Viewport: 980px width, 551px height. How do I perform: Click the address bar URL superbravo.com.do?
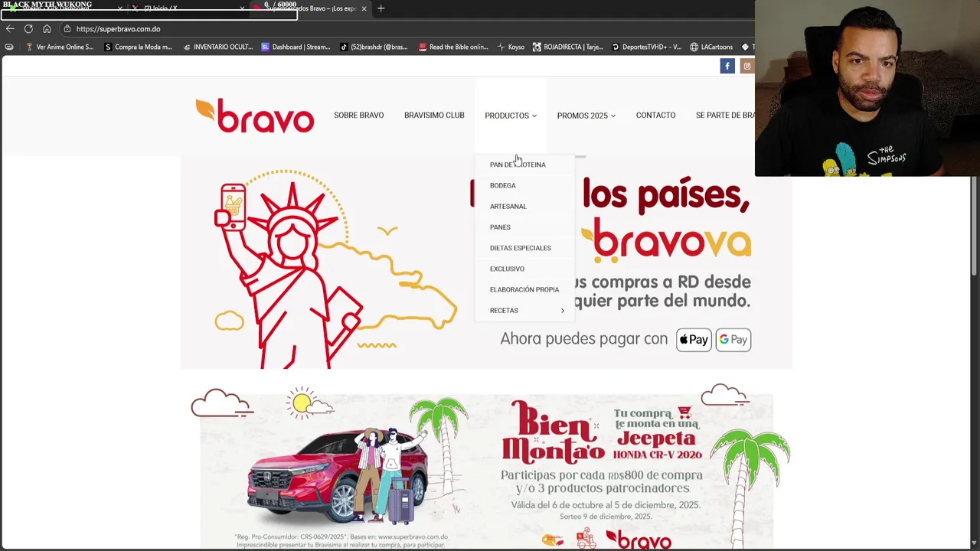pyautogui.click(x=118, y=29)
